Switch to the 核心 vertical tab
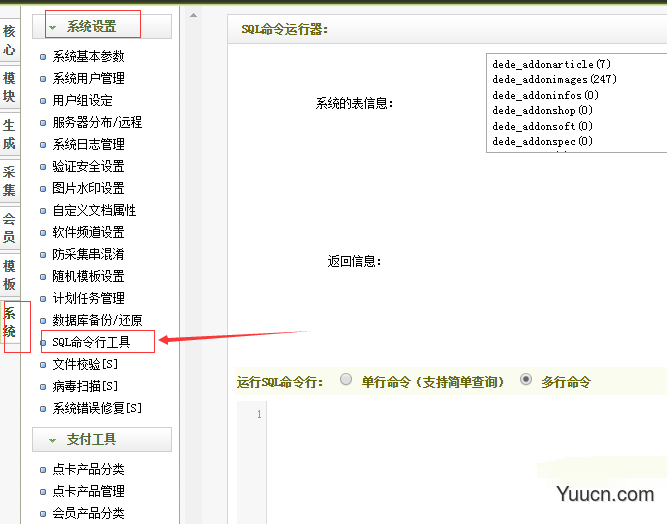The width and height of the screenshot is (667, 524). coord(9,40)
